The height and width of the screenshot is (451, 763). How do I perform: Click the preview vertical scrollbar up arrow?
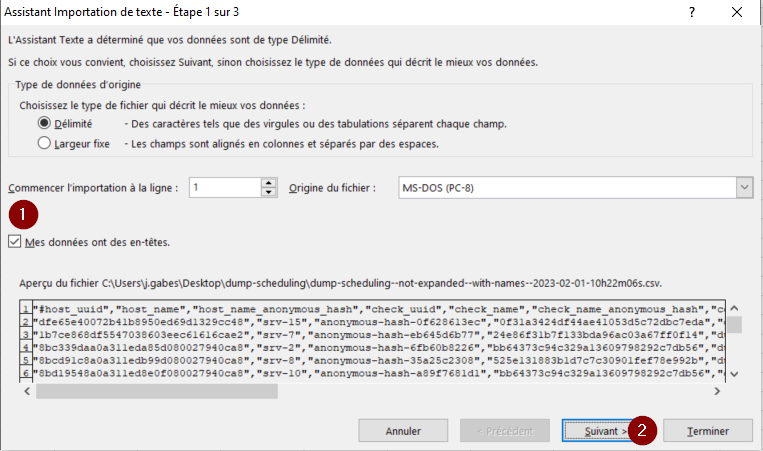(x=734, y=307)
